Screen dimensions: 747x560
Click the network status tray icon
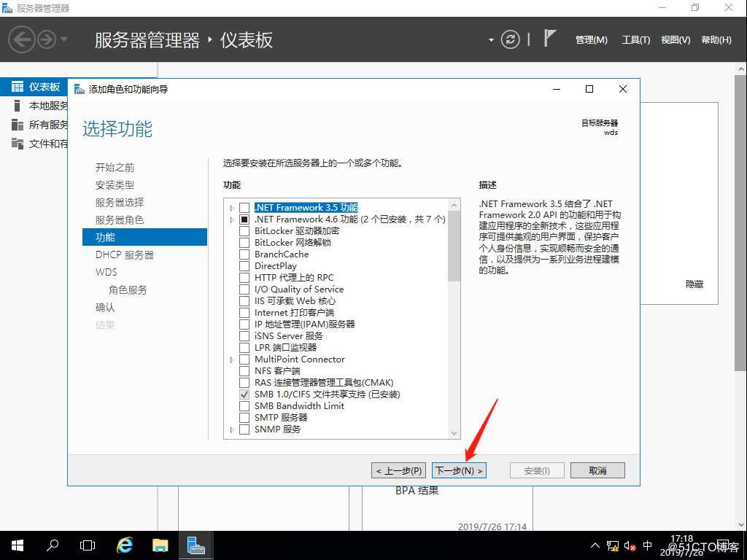click(613, 545)
